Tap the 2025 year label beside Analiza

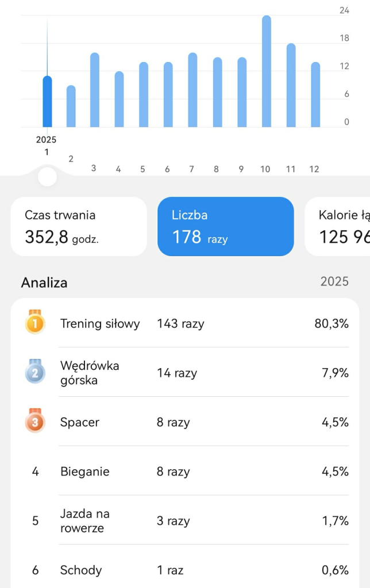(x=334, y=282)
